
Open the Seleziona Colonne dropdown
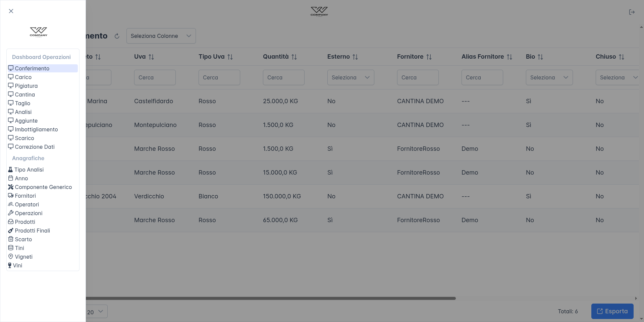[161, 36]
